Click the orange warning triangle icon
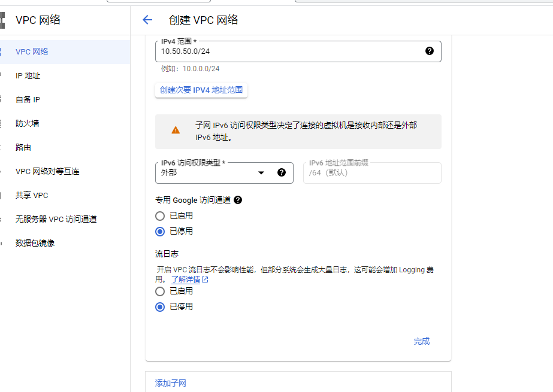 [176, 130]
